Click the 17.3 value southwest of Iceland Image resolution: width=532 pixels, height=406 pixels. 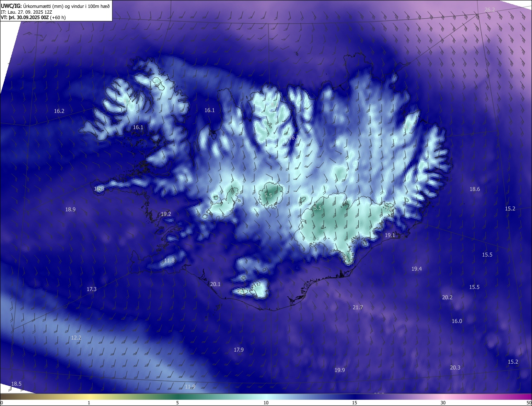coord(91,289)
